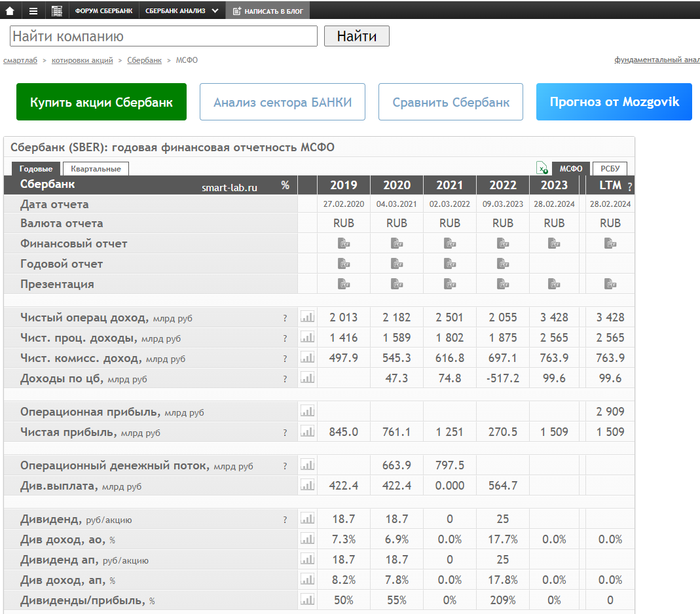The image size is (700, 614).
Task: Open the Форум Сбербанк menu item
Action: coord(103,10)
